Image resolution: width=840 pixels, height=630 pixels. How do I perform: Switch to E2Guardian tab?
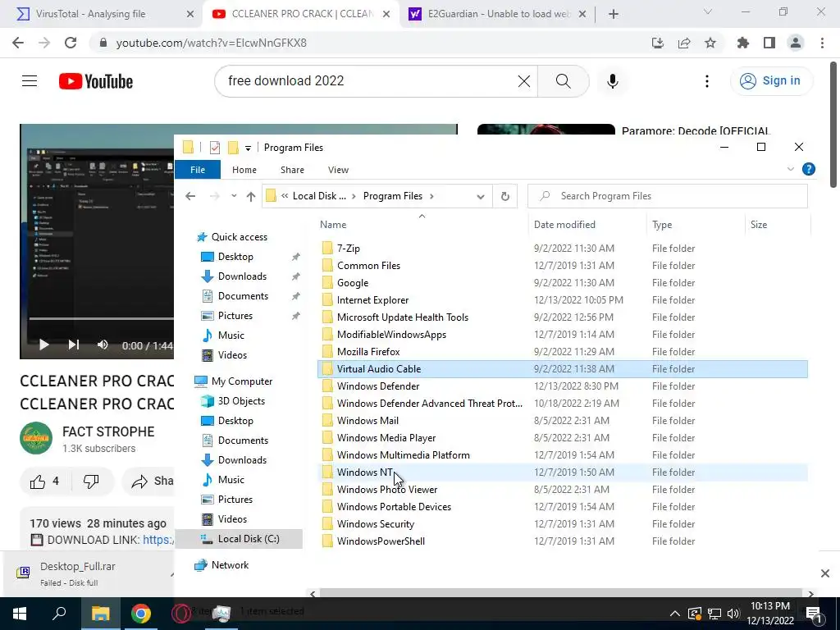498,14
